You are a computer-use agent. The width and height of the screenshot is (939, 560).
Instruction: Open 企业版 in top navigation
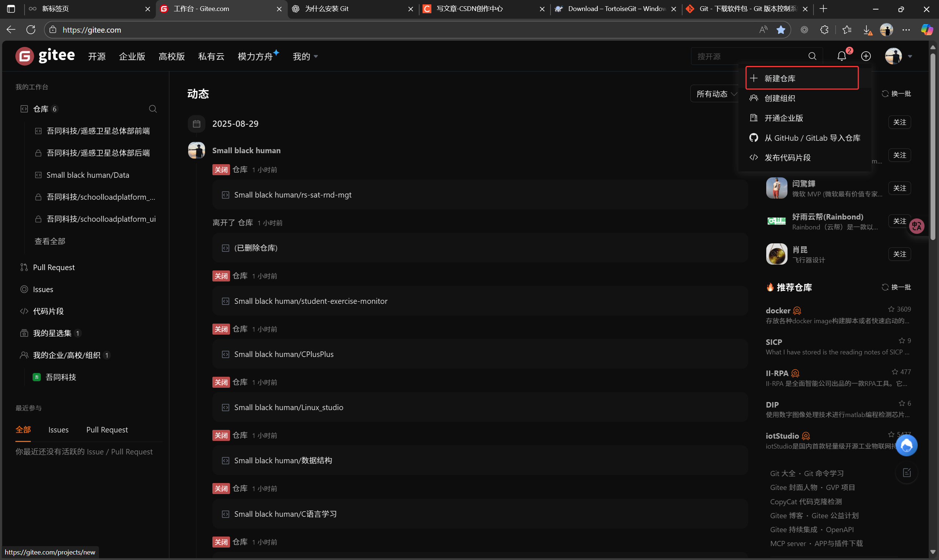[132, 56]
